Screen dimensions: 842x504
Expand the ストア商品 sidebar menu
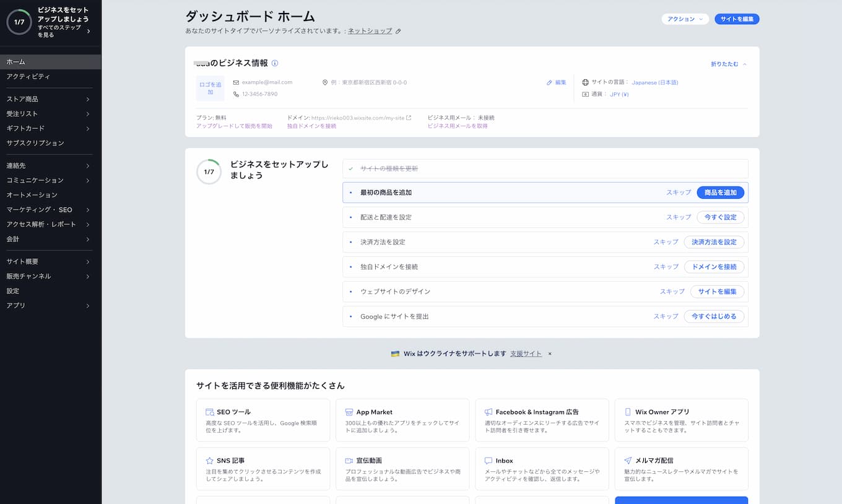(x=88, y=99)
